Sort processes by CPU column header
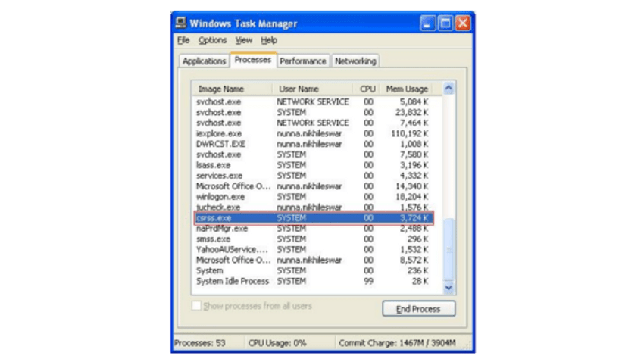The width and height of the screenshot is (644, 362). [367, 89]
